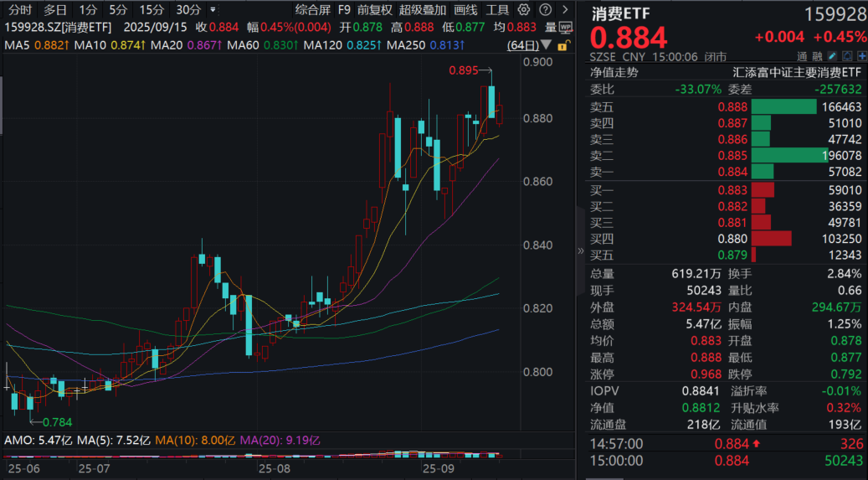The width and height of the screenshot is (868, 480).
Task: Click the 超级叠加 overlay button
Action: [x=423, y=10]
